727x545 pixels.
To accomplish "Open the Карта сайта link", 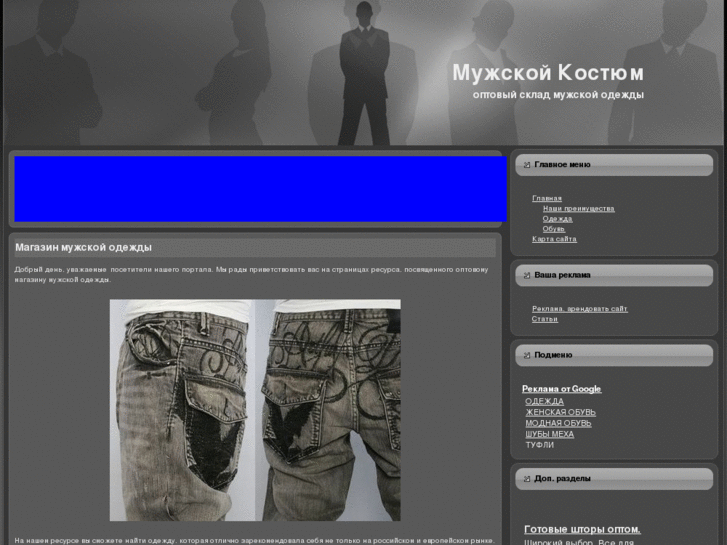I will pyautogui.click(x=554, y=239).
